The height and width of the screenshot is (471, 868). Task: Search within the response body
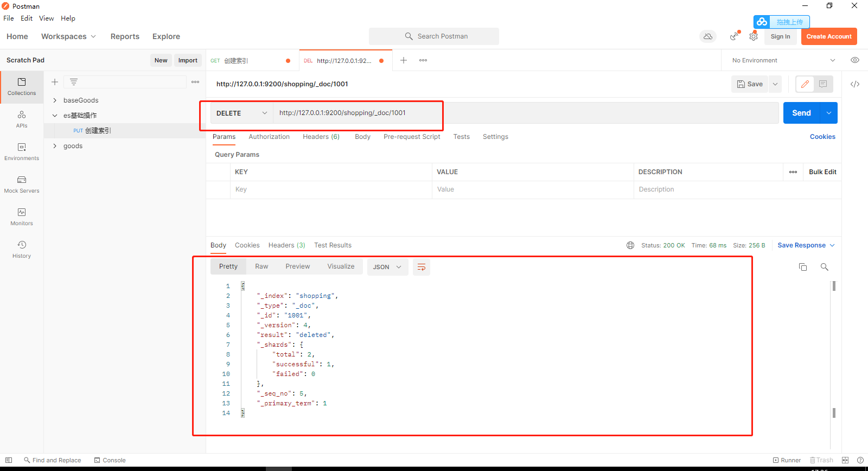click(x=825, y=267)
